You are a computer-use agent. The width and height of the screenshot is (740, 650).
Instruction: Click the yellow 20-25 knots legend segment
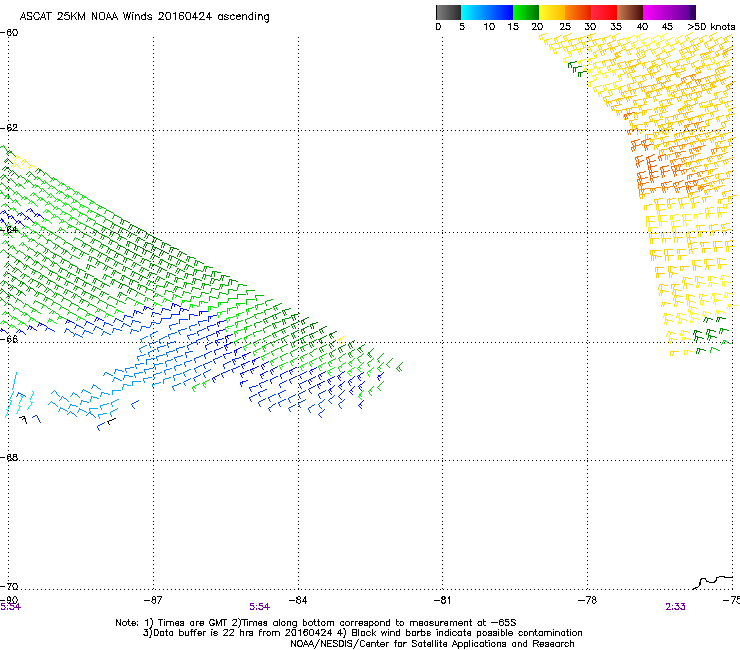(552, 12)
